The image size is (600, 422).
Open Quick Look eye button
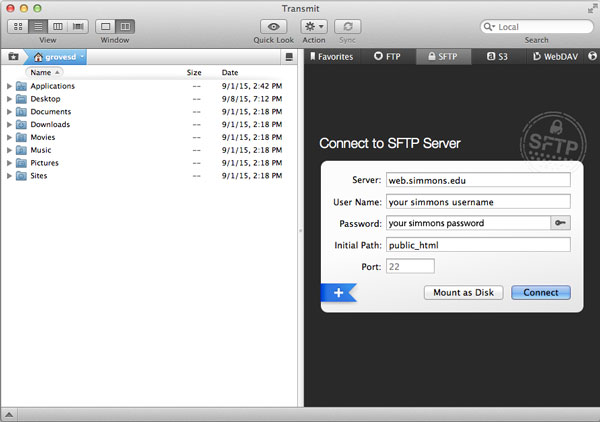pyautogui.click(x=273, y=26)
